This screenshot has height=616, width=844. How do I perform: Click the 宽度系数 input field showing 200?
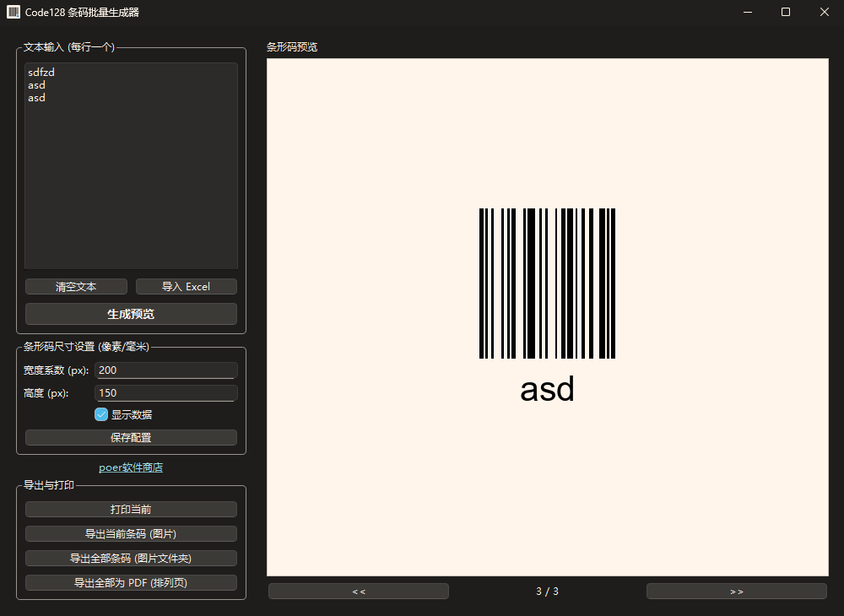pos(165,370)
